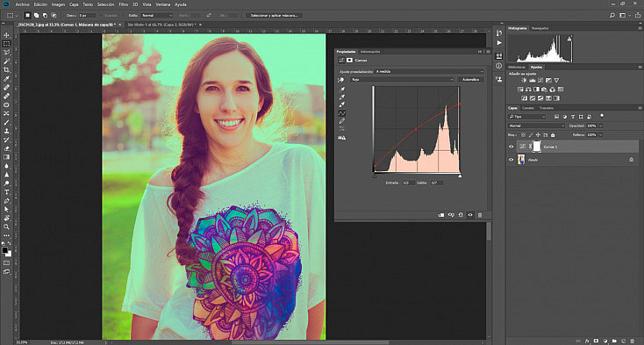Image resolution: width=644 pixels, height=345 pixels.
Task: Click the Entrada value field
Action: point(408,183)
